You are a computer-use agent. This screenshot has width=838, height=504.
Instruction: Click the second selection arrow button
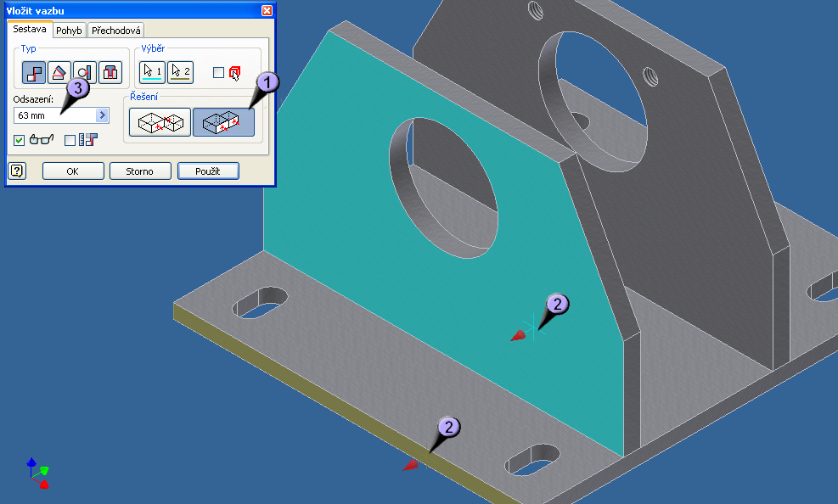tap(180, 72)
